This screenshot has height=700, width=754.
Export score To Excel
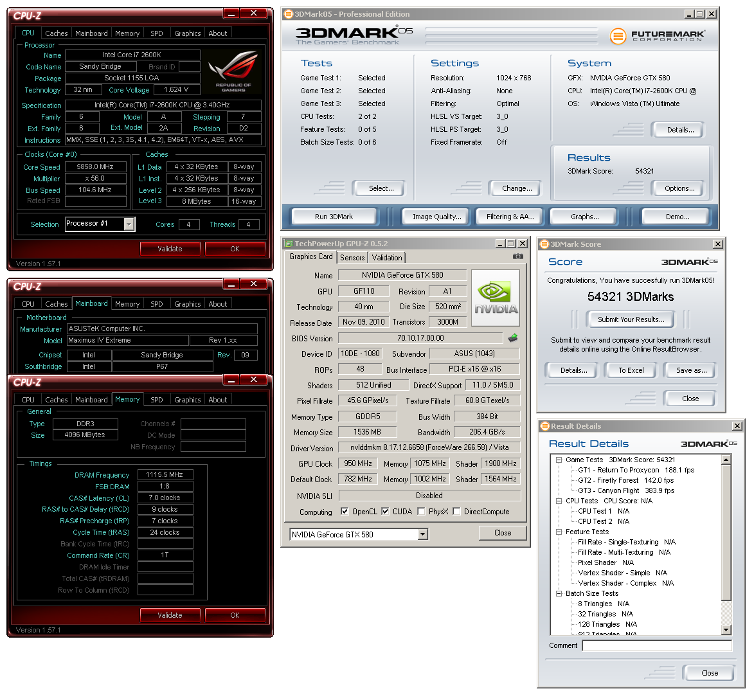coord(631,370)
